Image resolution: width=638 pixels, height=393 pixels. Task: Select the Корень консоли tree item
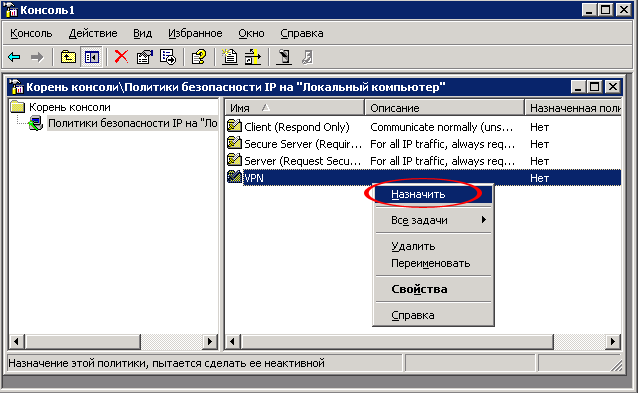[x=70, y=107]
